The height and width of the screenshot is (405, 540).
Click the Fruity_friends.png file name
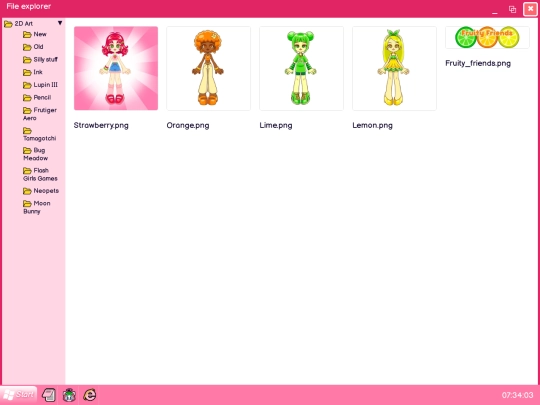(478, 63)
